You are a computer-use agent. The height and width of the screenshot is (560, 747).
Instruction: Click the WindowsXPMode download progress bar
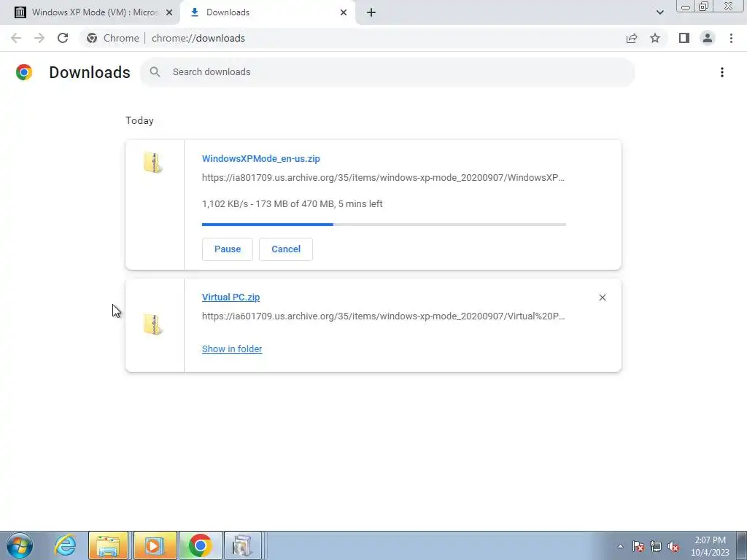coord(384,225)
